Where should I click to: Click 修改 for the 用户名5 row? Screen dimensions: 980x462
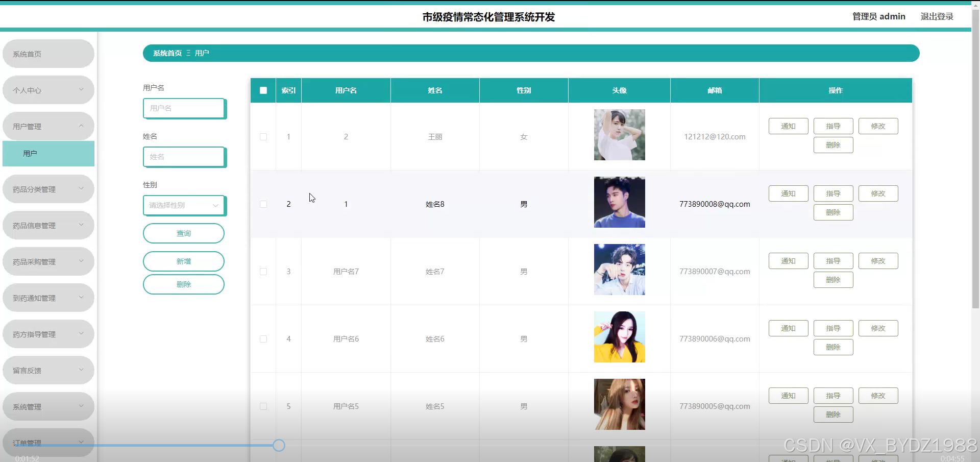point(878,396)
